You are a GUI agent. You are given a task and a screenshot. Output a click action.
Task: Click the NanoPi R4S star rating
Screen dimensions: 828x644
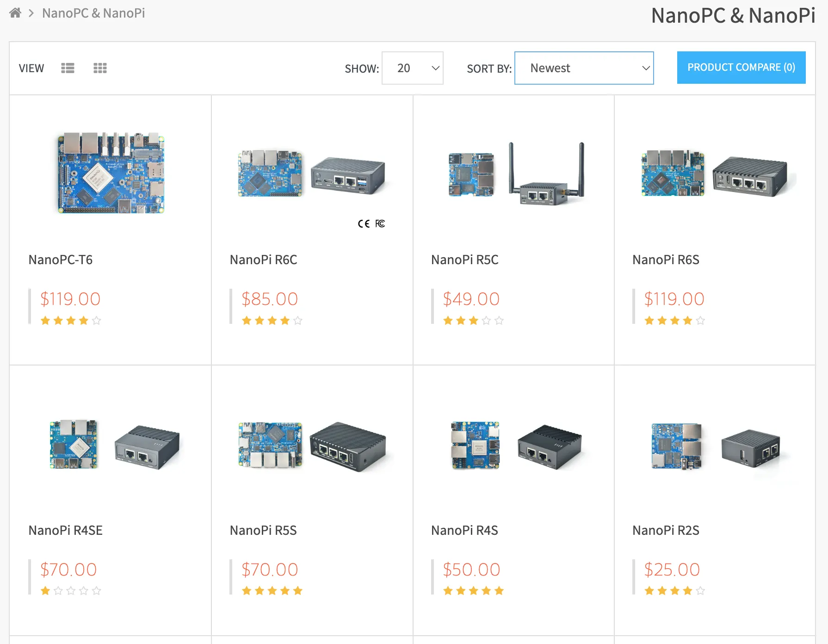click(x=473, y=591)
